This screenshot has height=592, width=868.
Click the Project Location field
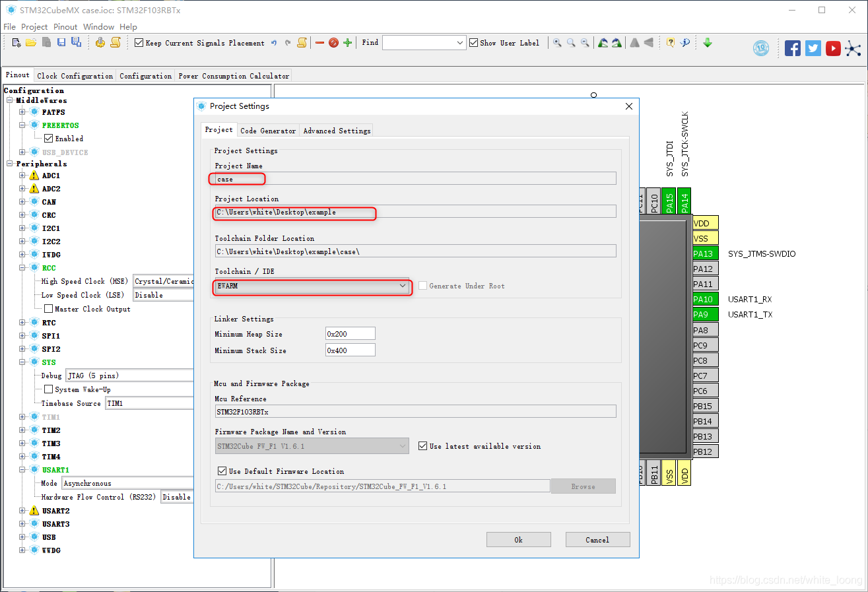(x=415, y=211)
